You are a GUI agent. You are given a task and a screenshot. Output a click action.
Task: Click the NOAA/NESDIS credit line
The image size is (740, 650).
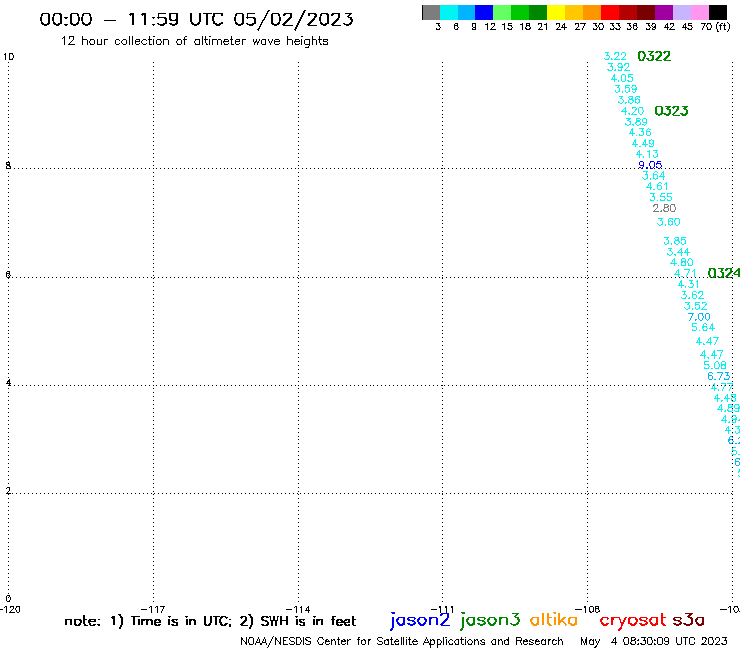(402, 641)
